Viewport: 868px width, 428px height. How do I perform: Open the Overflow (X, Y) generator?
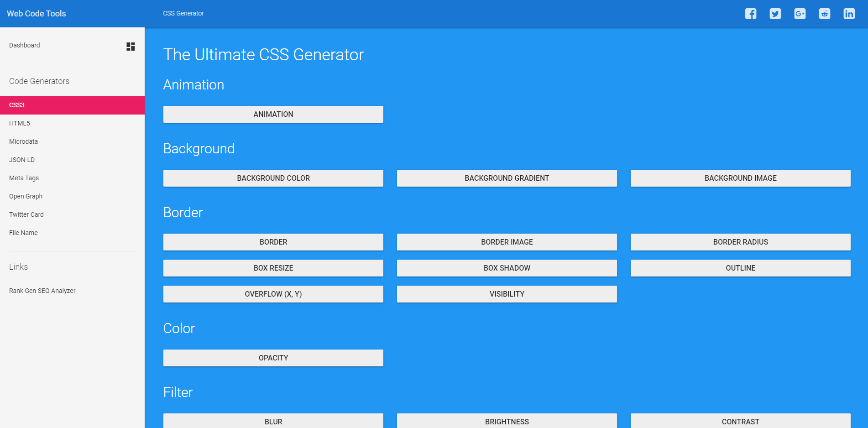(x=273, y=294)
